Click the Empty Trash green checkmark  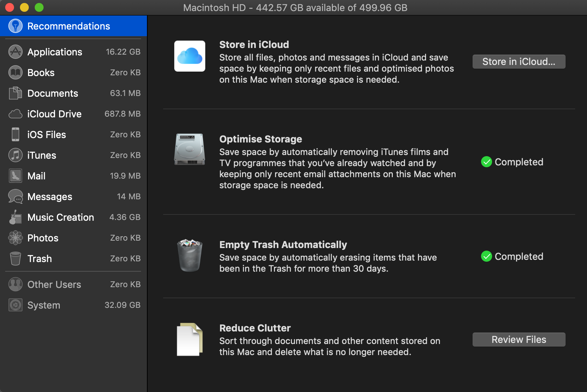pyautogui.click(x=487, y=256)
